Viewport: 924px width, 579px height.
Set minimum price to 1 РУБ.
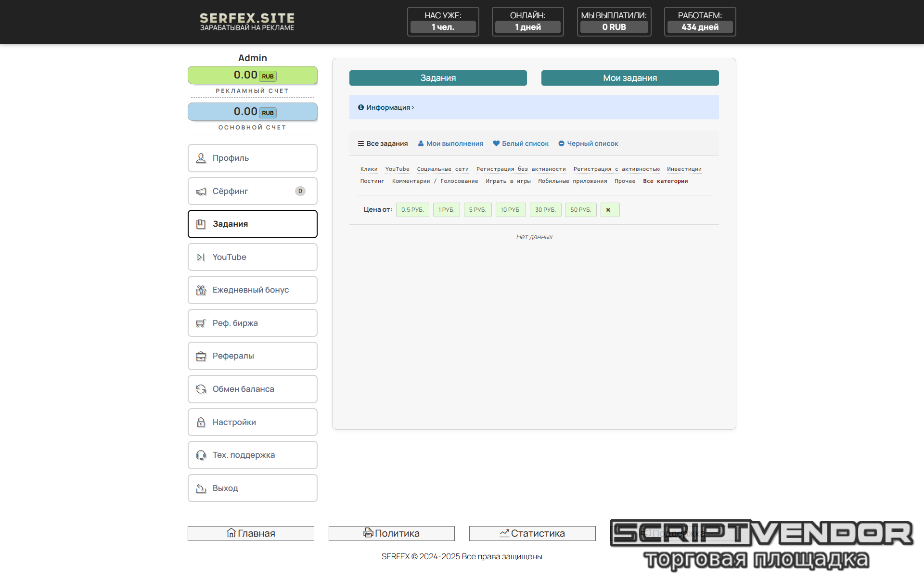pos(446,210)
